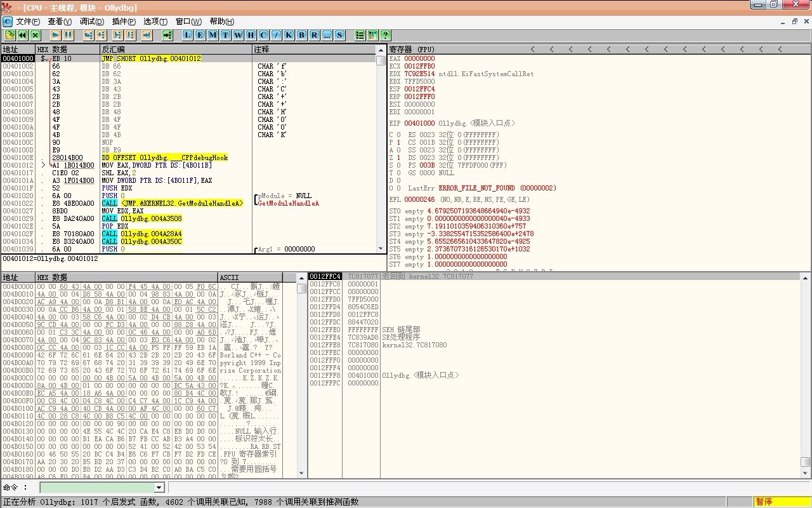The width and height of the screenshot is (812, 508).
Task: Click the close program X toolbar icon
Action: tap(35, 35)
